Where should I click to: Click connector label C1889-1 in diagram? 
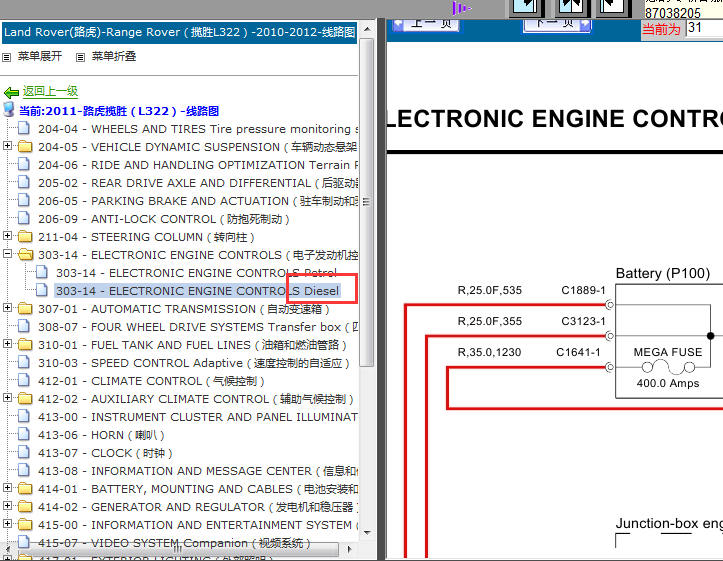583,290
